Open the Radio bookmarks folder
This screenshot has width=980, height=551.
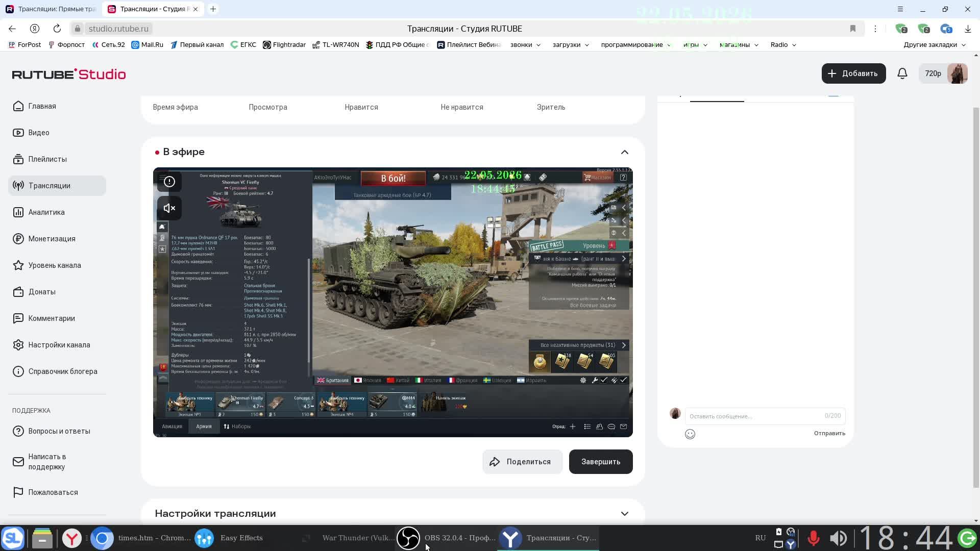click(783, 45)
